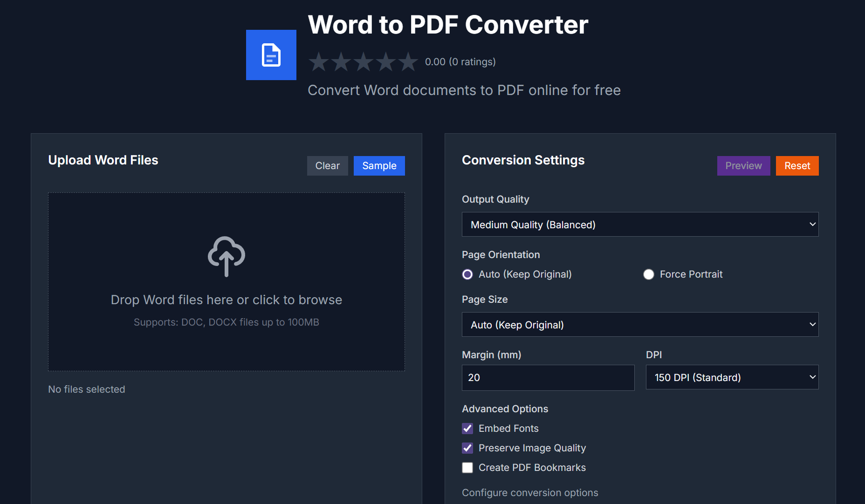Click the blue document app icon
This screenshot has height=504, width=865.
pyautogui.click(x=271, y=55)
